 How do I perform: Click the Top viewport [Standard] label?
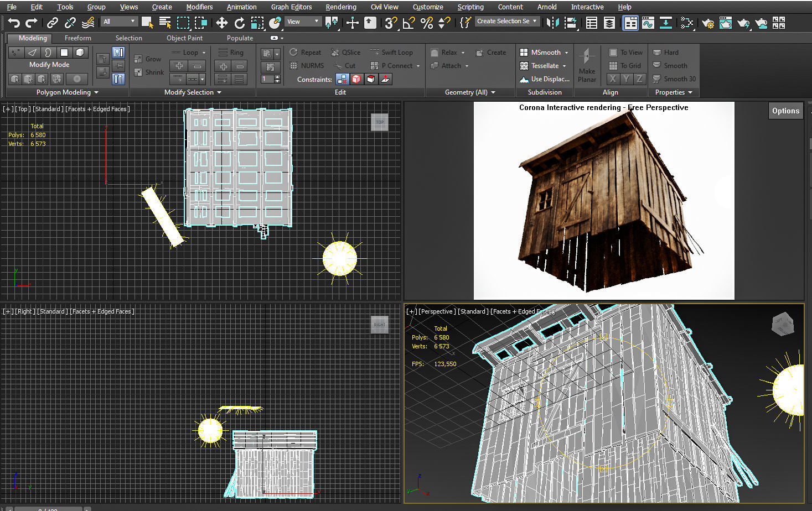(48, 109)
